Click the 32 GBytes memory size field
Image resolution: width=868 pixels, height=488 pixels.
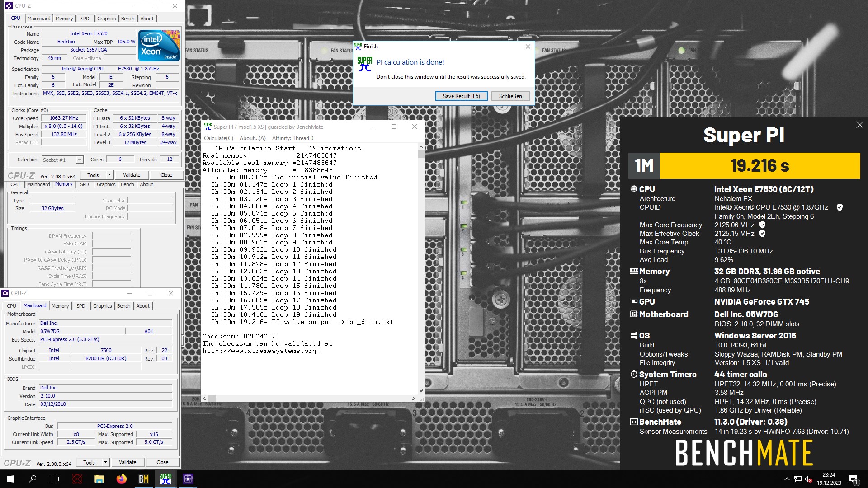pos(52,208)
